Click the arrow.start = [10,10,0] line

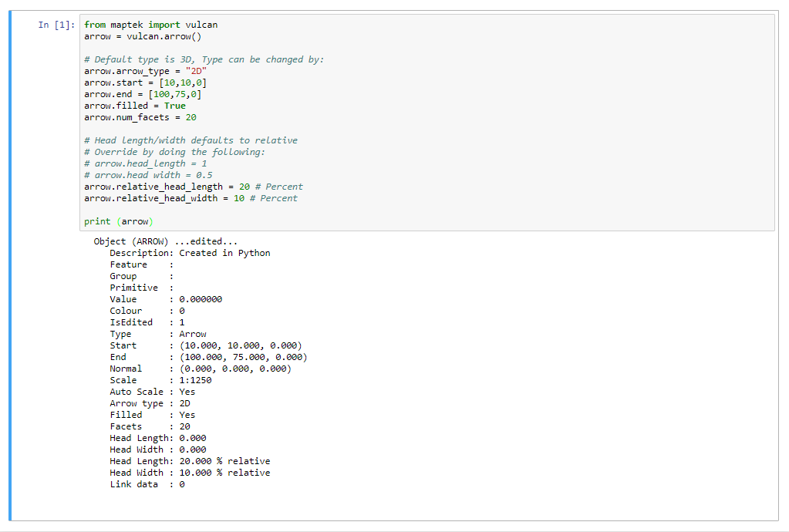(x=146, y=82)
